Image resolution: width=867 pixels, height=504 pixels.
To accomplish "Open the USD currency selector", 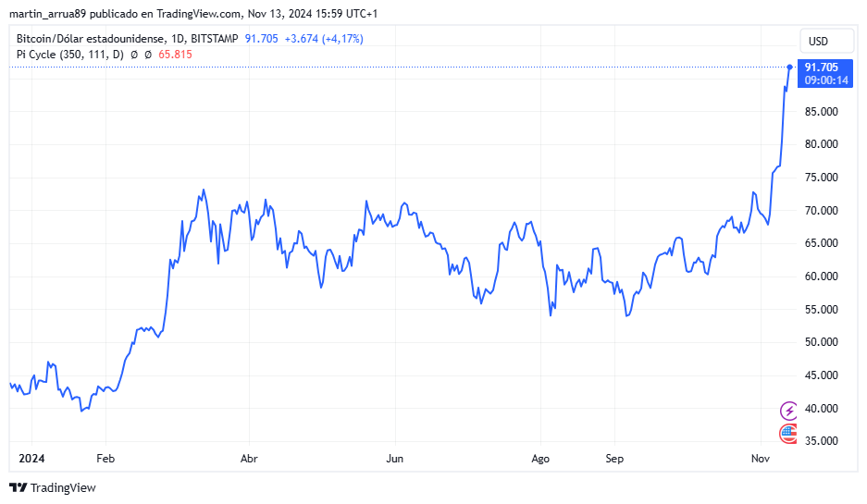I will (x=826, y=41).
